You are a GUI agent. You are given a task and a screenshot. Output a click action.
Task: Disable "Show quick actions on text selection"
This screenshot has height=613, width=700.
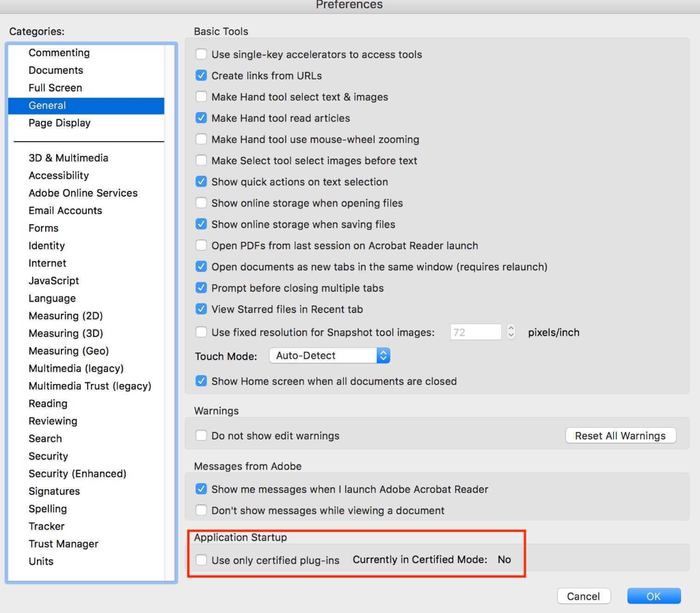click(x=201, y=182)
